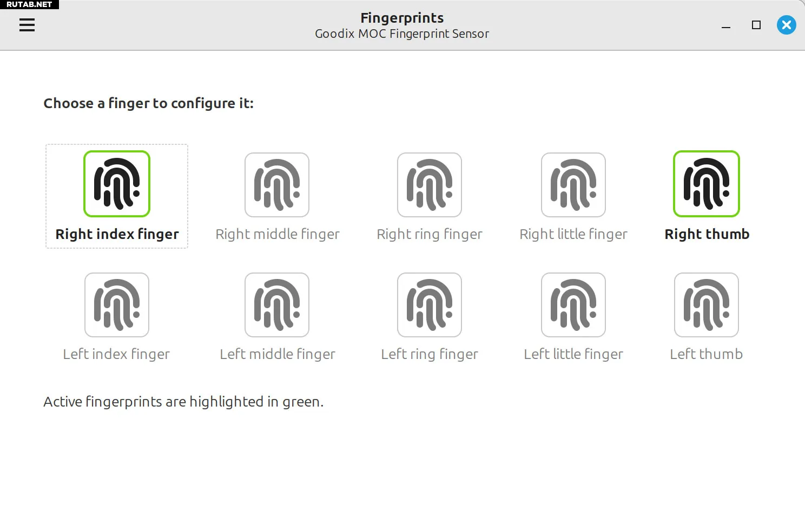Viewport: 805px width, 532px height.
Task: Pick the Left ring finger fingerprint icon
Action: tap(430, 305)
